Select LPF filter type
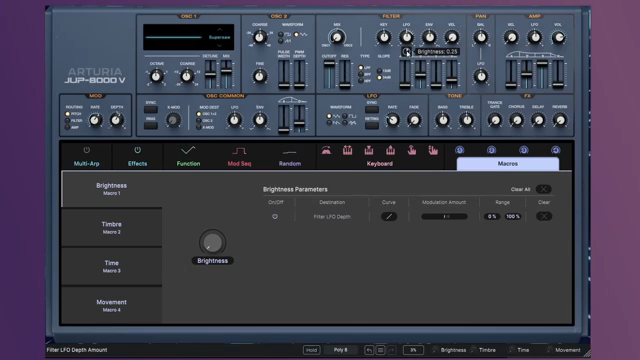Image resolution: width=640 pixels, height=360 pixels. coord(361,68)
